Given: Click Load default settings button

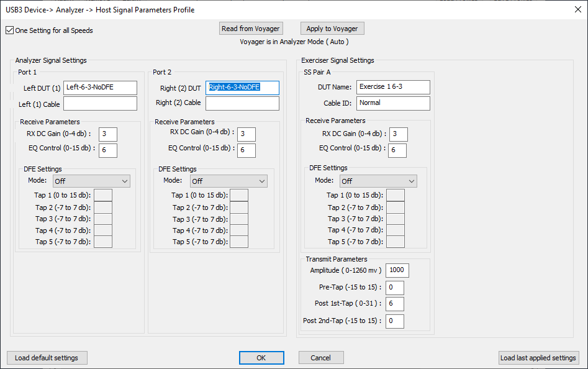Looking at the screenshot, I should point(47,358).
